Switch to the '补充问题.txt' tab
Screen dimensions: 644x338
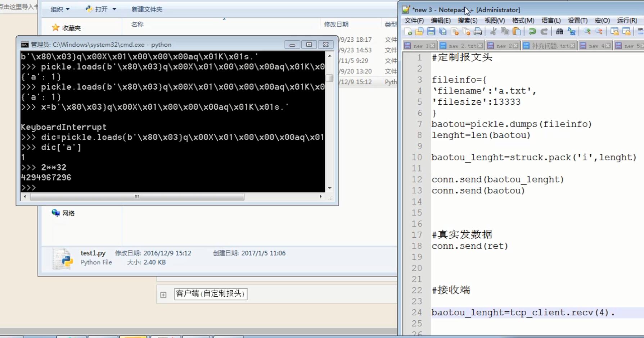(549, 46)
